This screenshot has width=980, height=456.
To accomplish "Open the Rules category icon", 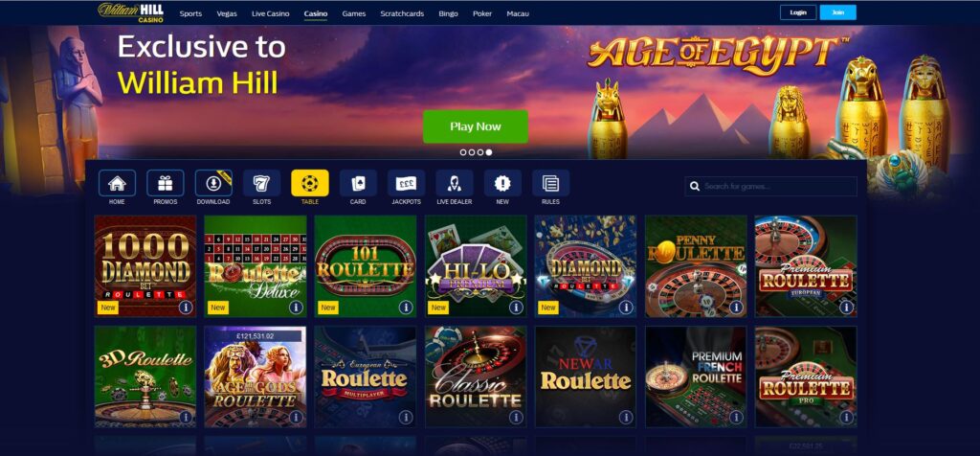I will point(550,183).
